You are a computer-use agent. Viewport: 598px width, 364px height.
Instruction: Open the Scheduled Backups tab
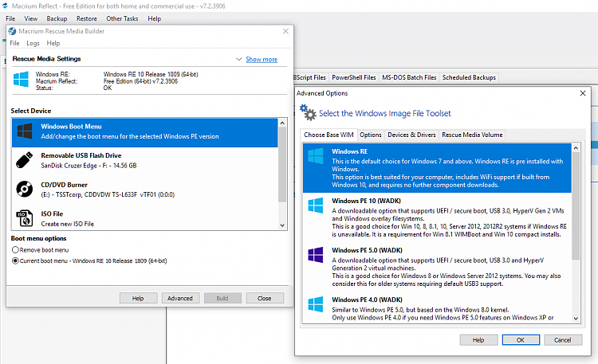click(469, 78)
